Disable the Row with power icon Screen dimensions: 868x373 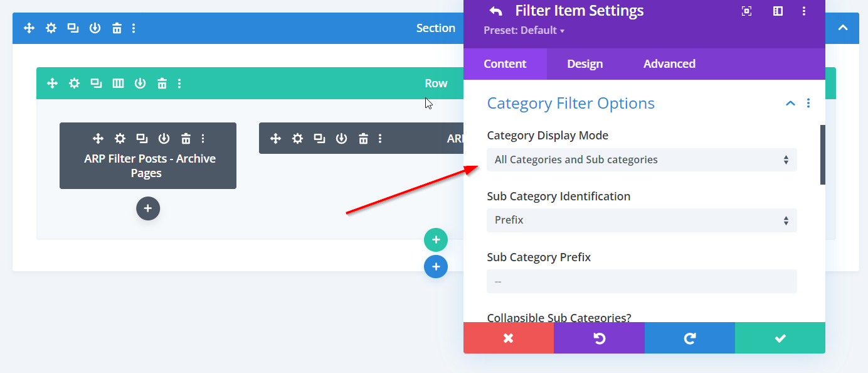tap(140, 84)
